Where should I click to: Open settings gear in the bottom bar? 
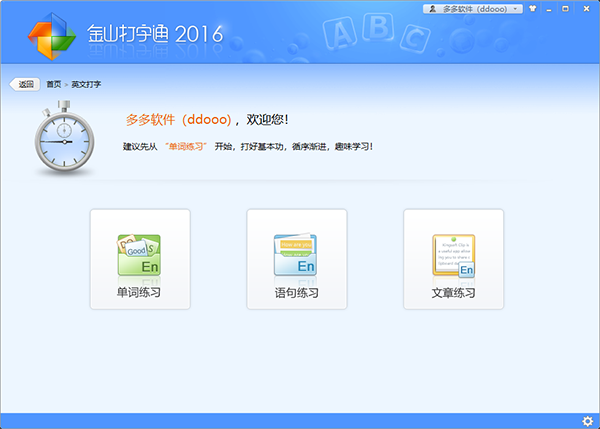(588, 421)
